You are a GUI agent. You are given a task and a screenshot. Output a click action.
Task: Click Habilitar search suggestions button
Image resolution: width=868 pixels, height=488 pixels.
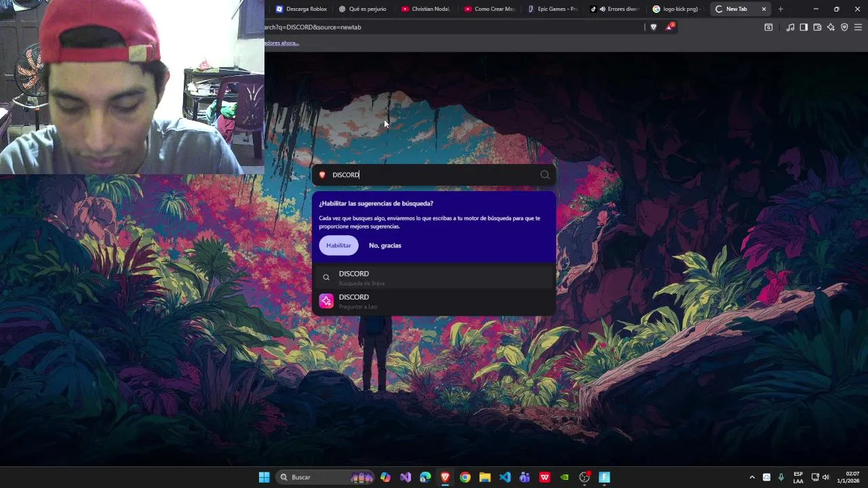338,245
